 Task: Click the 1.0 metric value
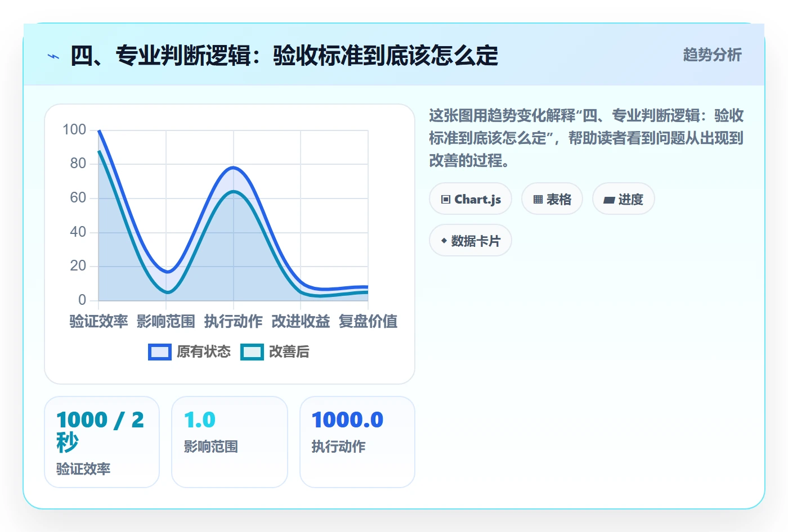[x=200, y=420]
